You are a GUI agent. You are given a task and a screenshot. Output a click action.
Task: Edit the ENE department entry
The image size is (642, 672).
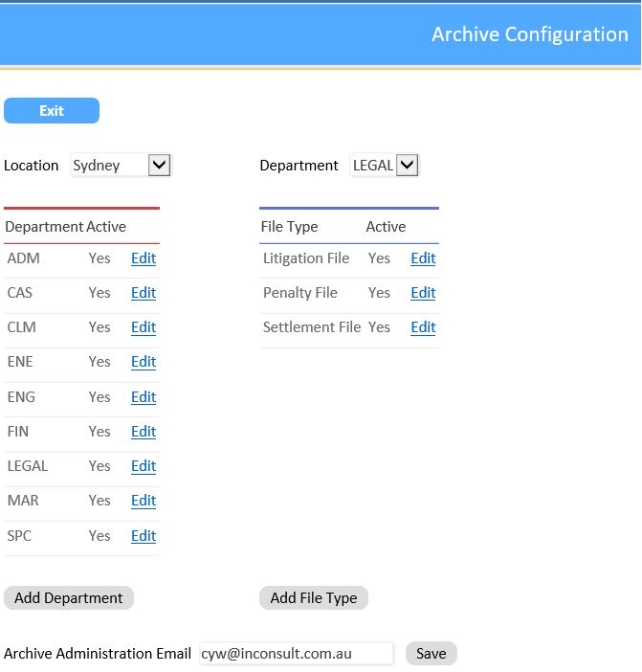tap(144, 362)
